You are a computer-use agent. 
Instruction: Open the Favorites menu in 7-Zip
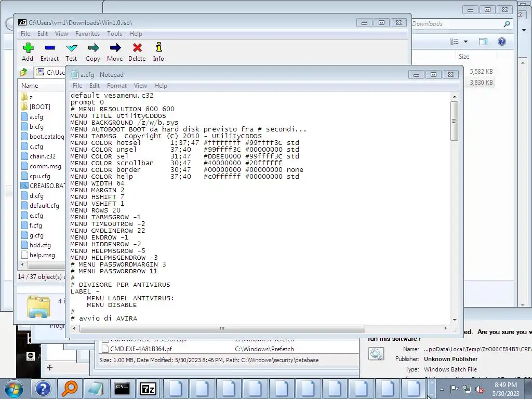(x=87, y=34)
